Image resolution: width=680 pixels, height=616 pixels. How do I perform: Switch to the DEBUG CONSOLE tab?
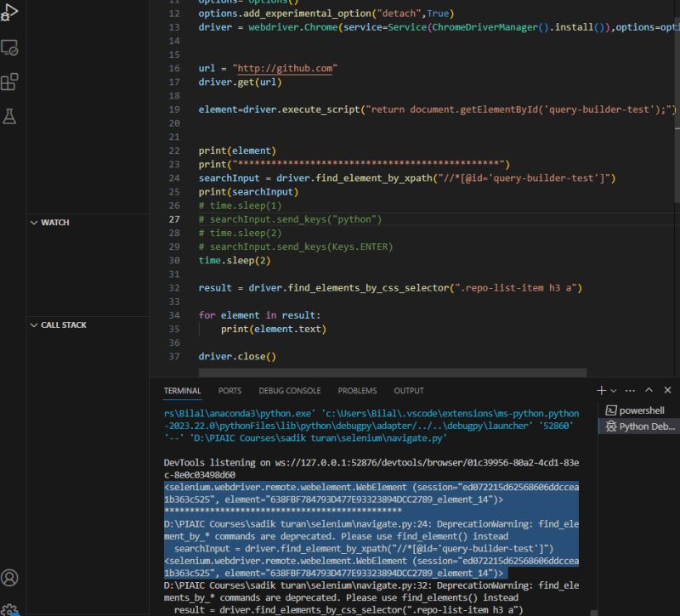coord(291,390)
